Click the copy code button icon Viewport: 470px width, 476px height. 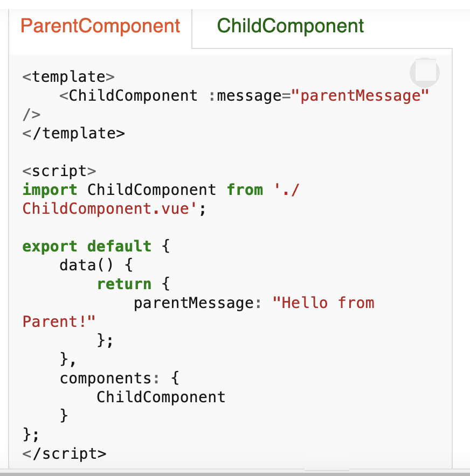coord(425,73)
